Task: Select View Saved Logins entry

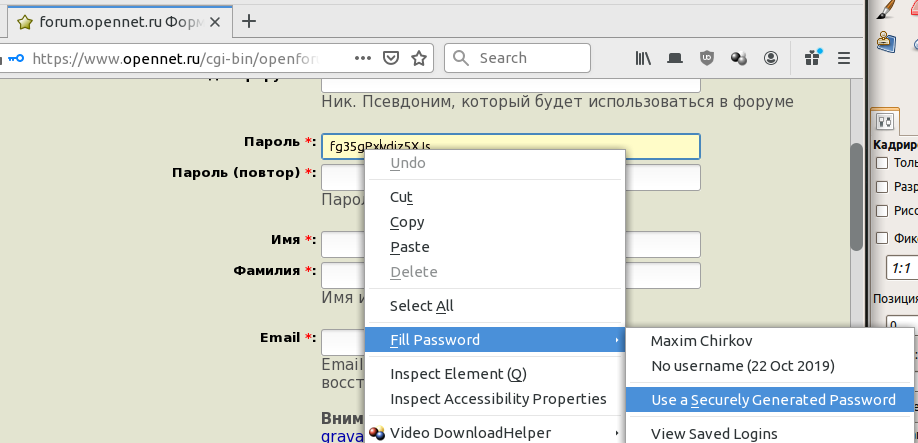Action: tap(714, 433)
